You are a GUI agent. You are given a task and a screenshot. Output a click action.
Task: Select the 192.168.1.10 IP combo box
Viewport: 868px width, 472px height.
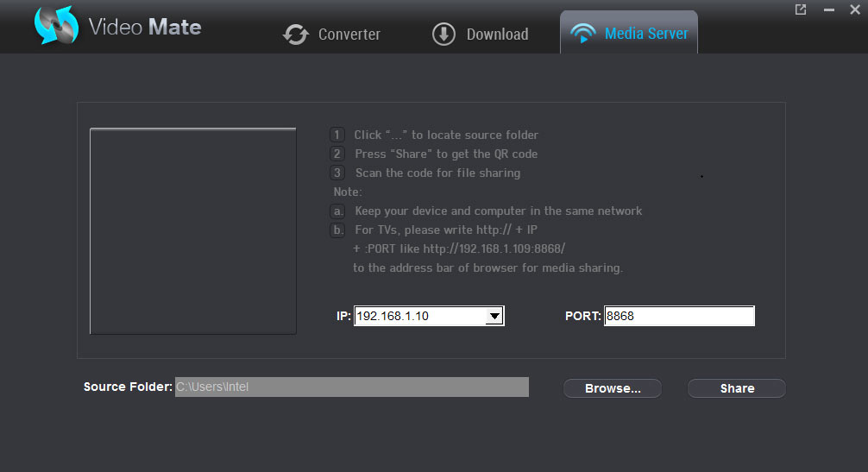418,317
